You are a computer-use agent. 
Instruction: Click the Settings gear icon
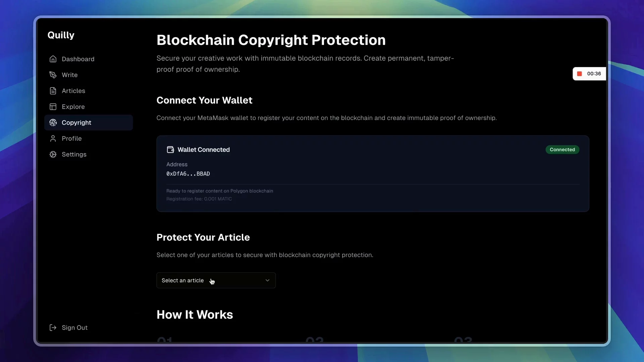[53, 155]
